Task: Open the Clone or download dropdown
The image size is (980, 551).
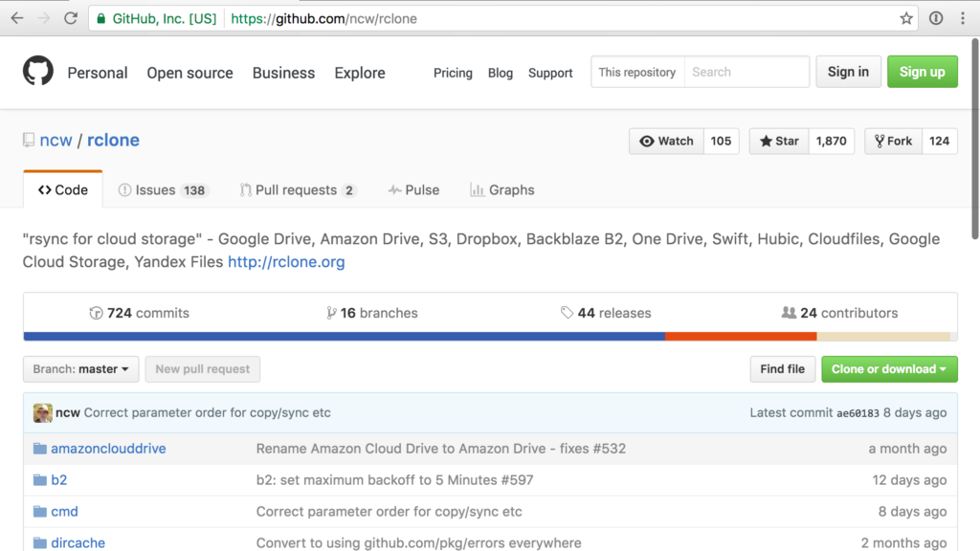Action: [889, 369]
